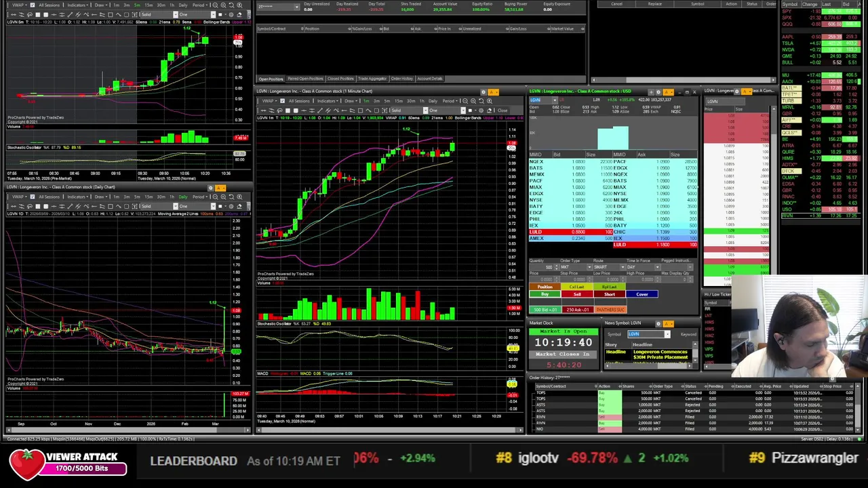This screenshot has width=868, height=488.
Task: Toggle All Sessions checkbox in 5 minute chart
Action: 32,5
